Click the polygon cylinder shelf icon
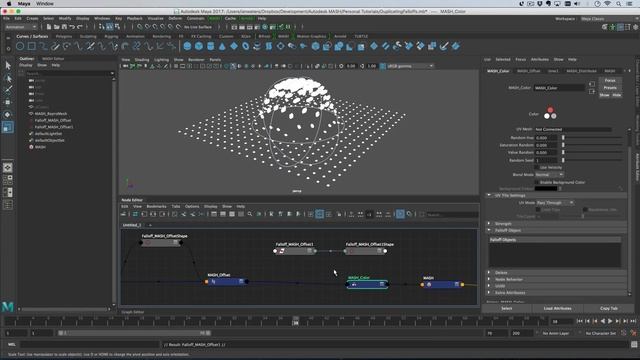The height and width of the screenshot is (360, 640). [211, 46]
